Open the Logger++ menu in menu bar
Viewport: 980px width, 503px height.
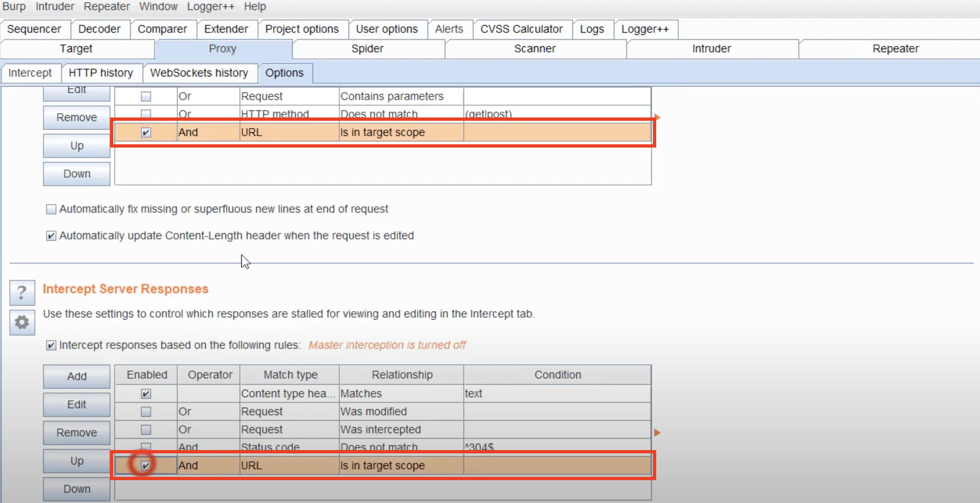click(x=210, y=7)
